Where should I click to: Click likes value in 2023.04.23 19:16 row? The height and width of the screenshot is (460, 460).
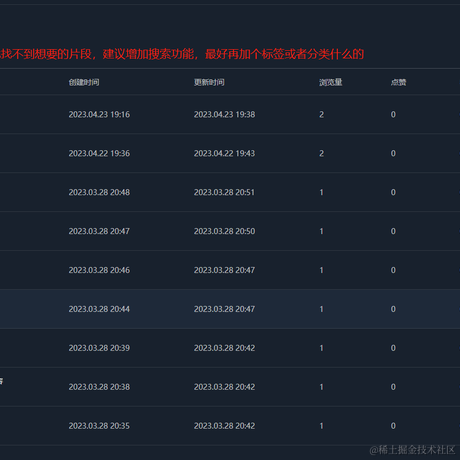click(x=393, y=115)
